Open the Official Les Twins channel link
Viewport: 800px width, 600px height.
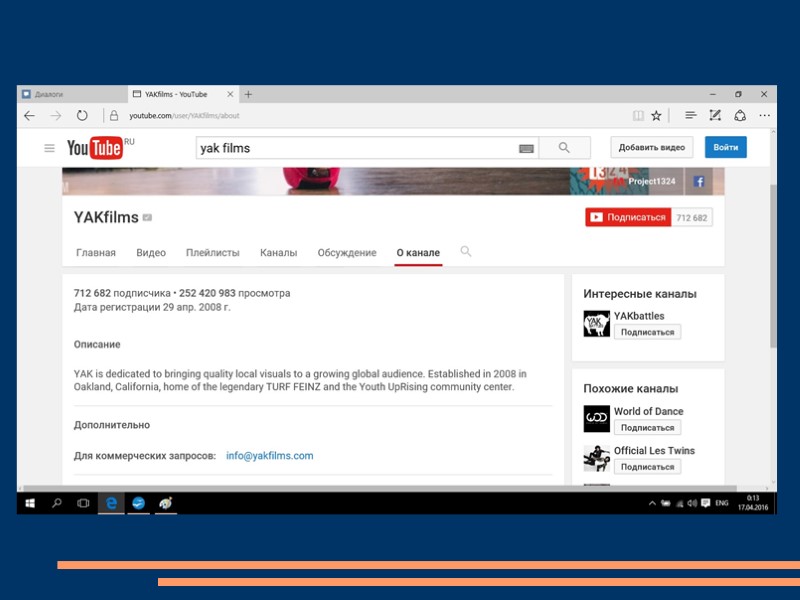click(655, 451)
